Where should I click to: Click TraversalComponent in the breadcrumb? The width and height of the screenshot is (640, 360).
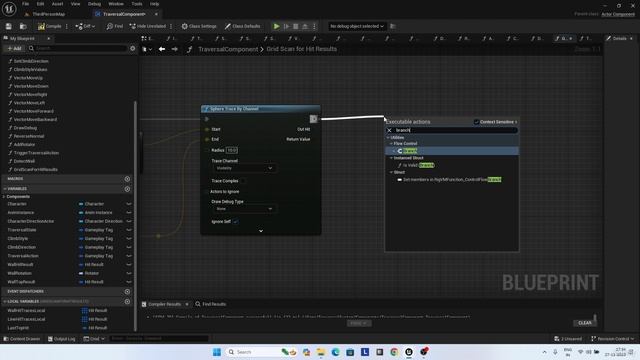(228, 49)
